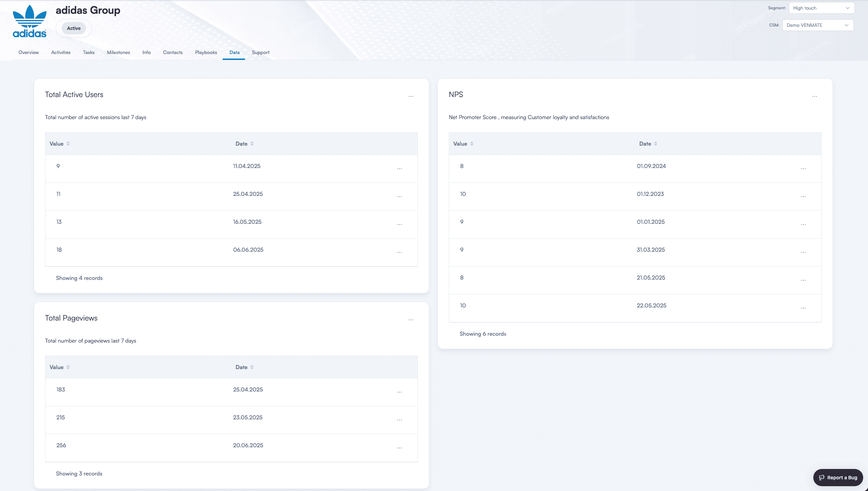Open options menu on NPS card
This screenshot has width=868, height=491.
(x=814, y=96)
